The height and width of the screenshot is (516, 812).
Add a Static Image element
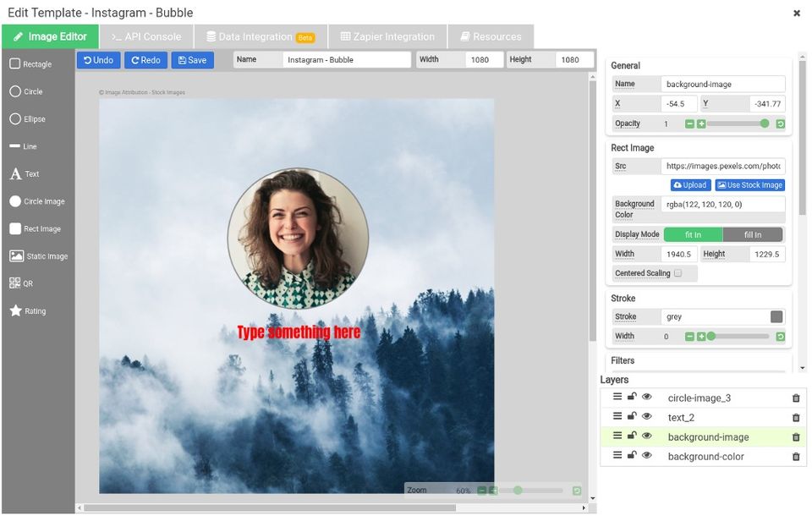[x=38, y=256]
